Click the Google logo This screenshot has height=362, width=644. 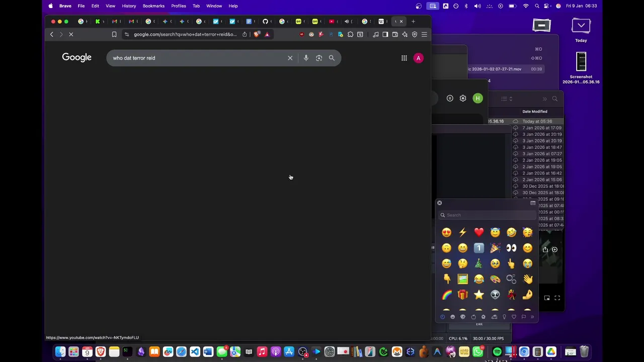tap(77, 57)
